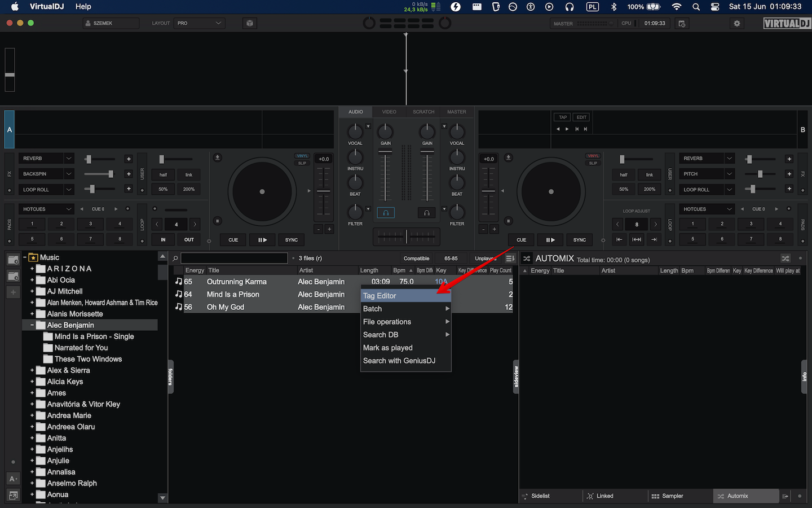Click the automix repeat/shuffle icon at panel right
This screenshot has height=508, width=812.
tap(785, 259)
